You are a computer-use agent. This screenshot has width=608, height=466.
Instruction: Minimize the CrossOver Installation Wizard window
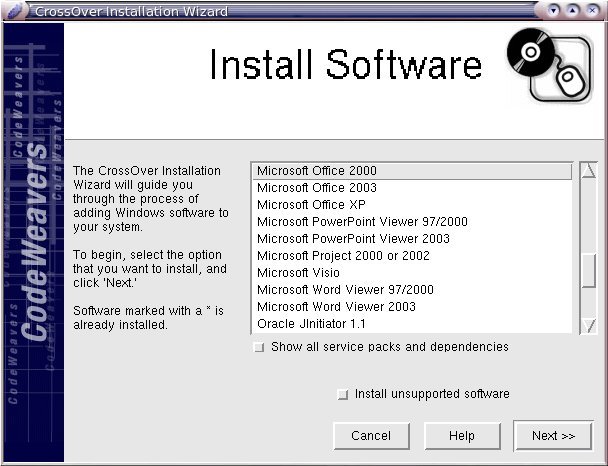point(554,10)
